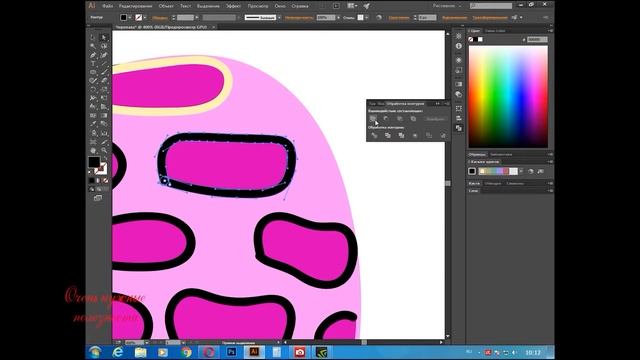Select the Scale tool
Screen dimensions: 640x360
click(x=104, y=89)
